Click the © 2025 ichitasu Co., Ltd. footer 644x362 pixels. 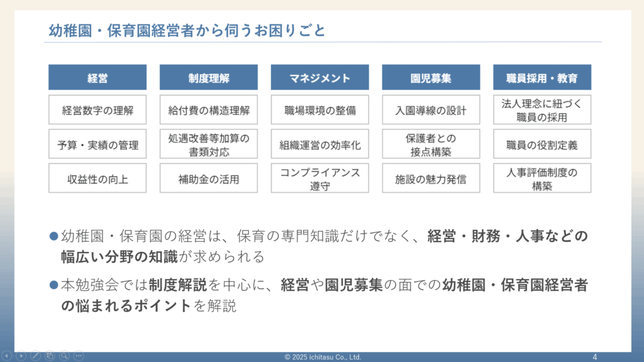[323, 357]
